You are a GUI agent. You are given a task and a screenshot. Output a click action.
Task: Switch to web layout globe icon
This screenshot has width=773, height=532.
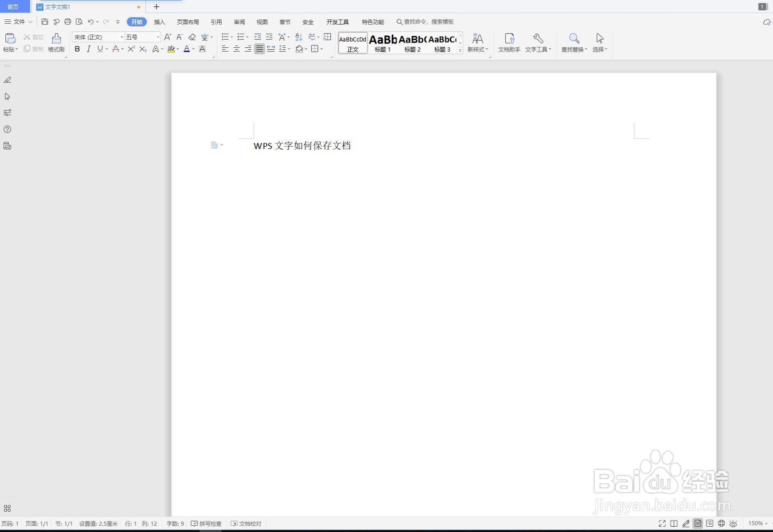[721, 523]
